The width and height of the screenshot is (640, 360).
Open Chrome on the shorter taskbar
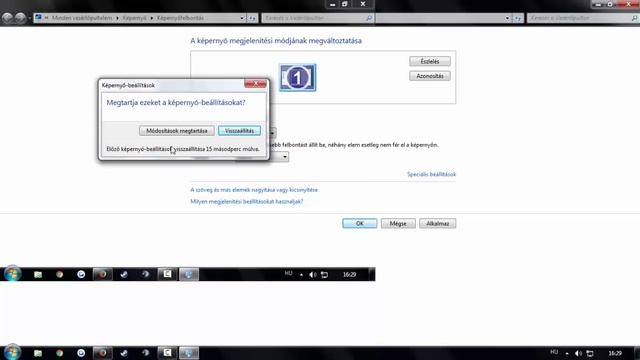60,274
